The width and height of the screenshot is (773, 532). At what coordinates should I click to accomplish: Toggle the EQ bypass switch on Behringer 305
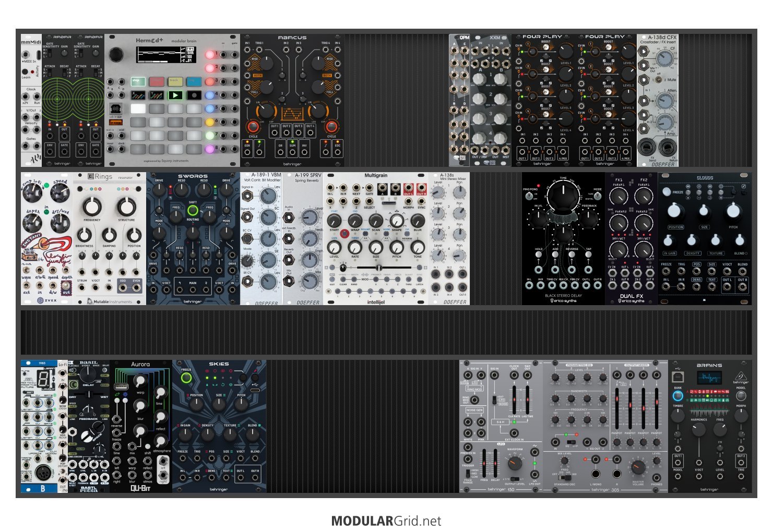(x=570, y=442)
